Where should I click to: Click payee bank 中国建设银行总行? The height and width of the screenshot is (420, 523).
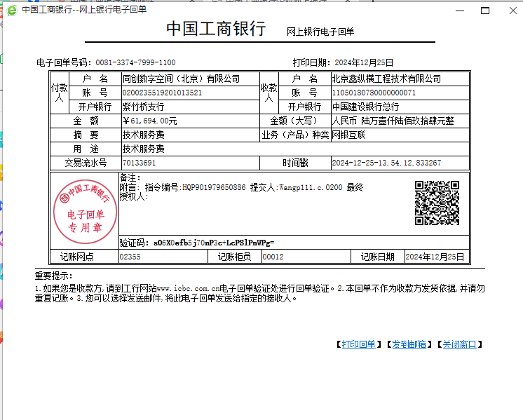365,107
